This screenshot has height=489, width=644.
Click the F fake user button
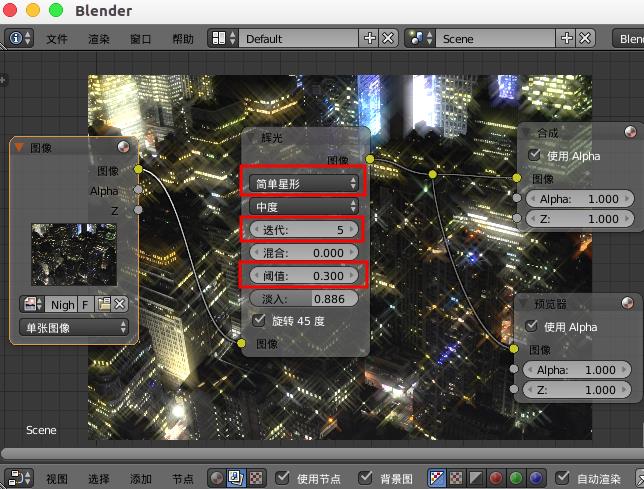[86, 304]
